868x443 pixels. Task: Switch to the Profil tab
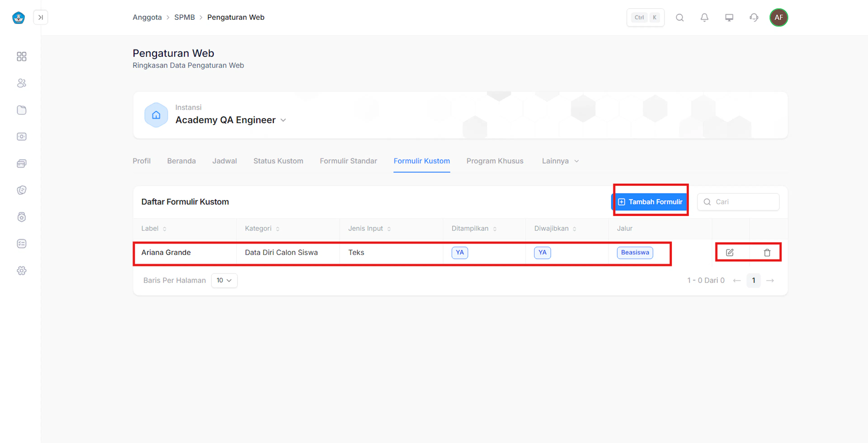(x=142, y=161)
